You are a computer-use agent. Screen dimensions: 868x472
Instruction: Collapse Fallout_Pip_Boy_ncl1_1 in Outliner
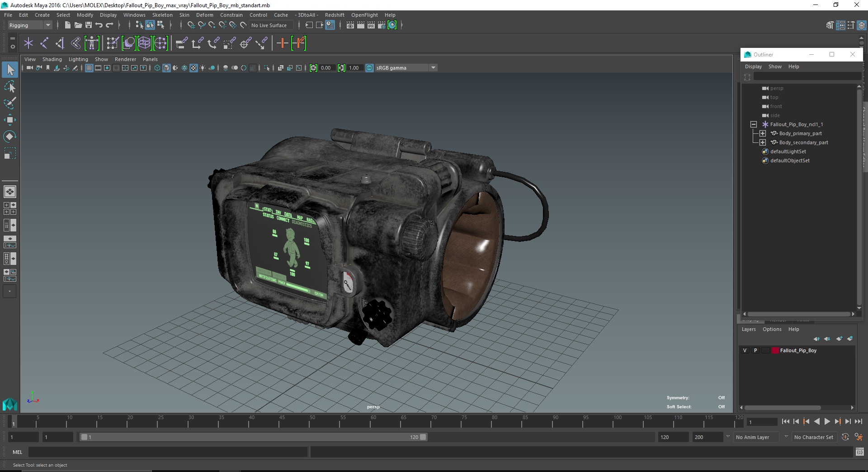pyautogui.click(x=754, y=124)
